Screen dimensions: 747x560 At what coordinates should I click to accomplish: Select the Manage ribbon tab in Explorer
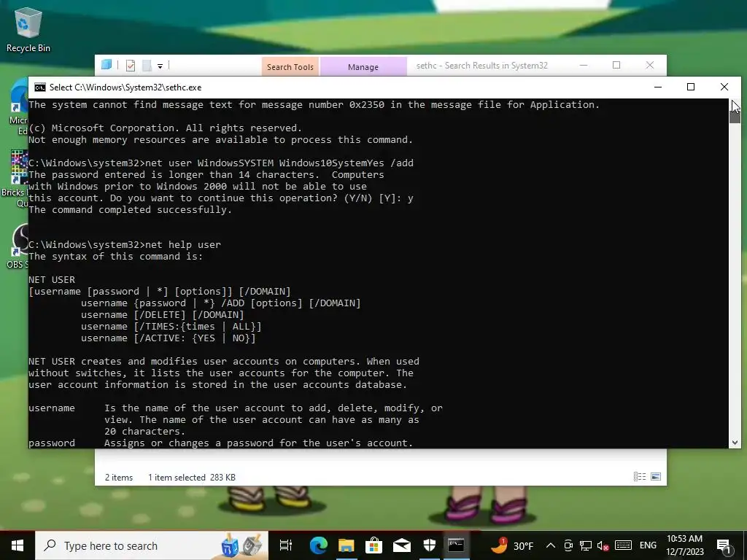(x=363, y=66)
